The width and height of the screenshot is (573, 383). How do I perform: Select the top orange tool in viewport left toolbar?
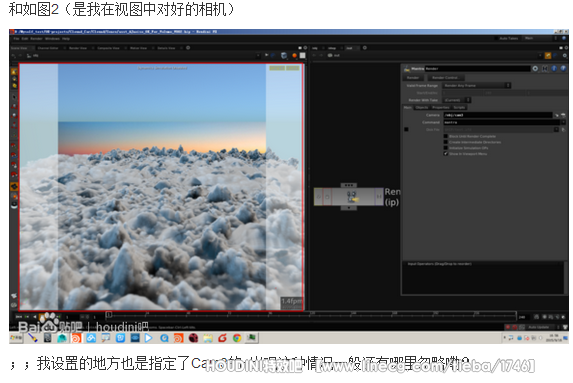[x=14, y=71]
